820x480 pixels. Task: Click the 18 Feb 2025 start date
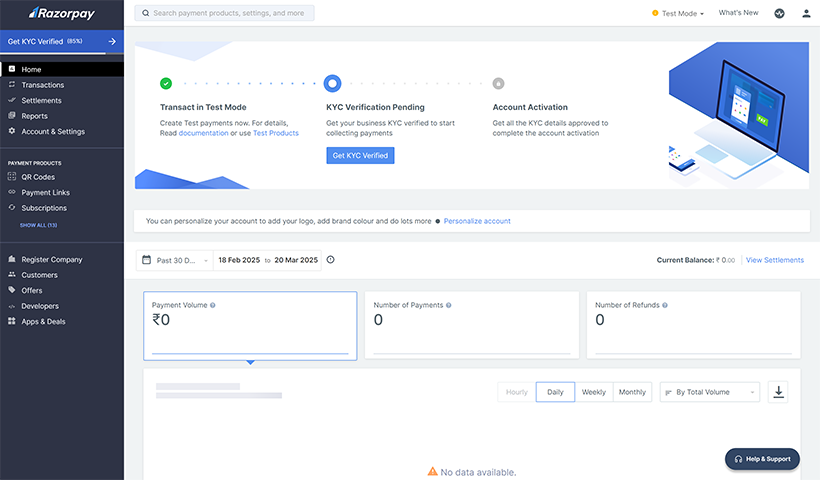(x=239, y=260)
